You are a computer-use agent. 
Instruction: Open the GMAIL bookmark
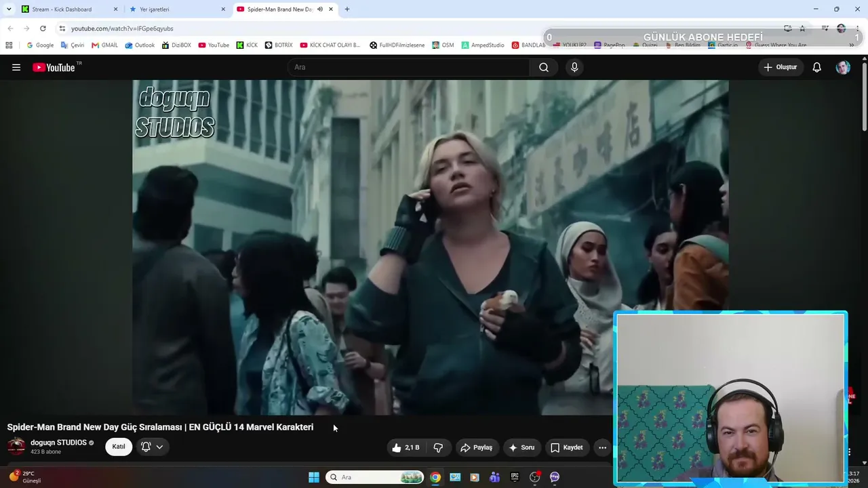[104, 45]
